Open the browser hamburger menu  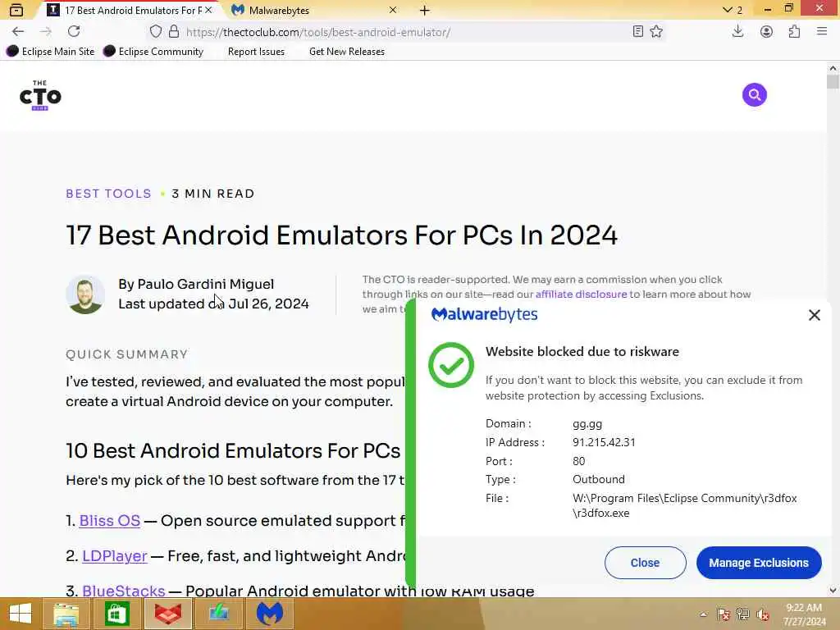tap(822, 32)
